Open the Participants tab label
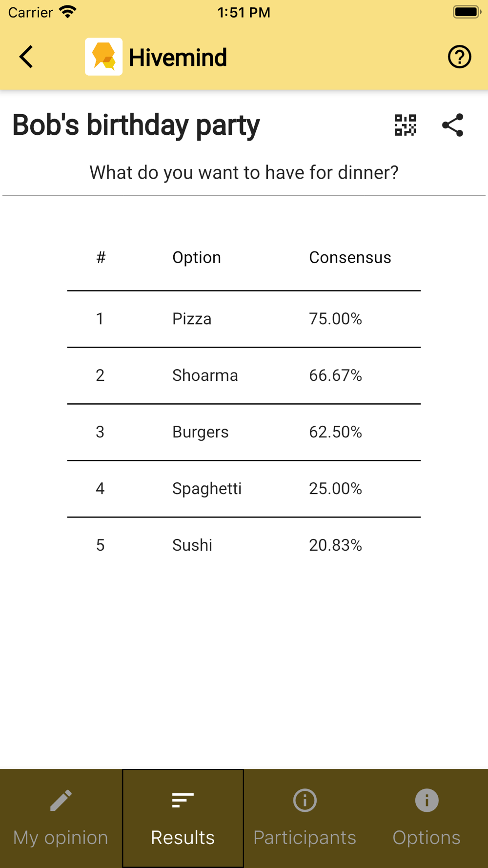Image resolution: width=488 pixels, height=868 pixels. (305, 838)
